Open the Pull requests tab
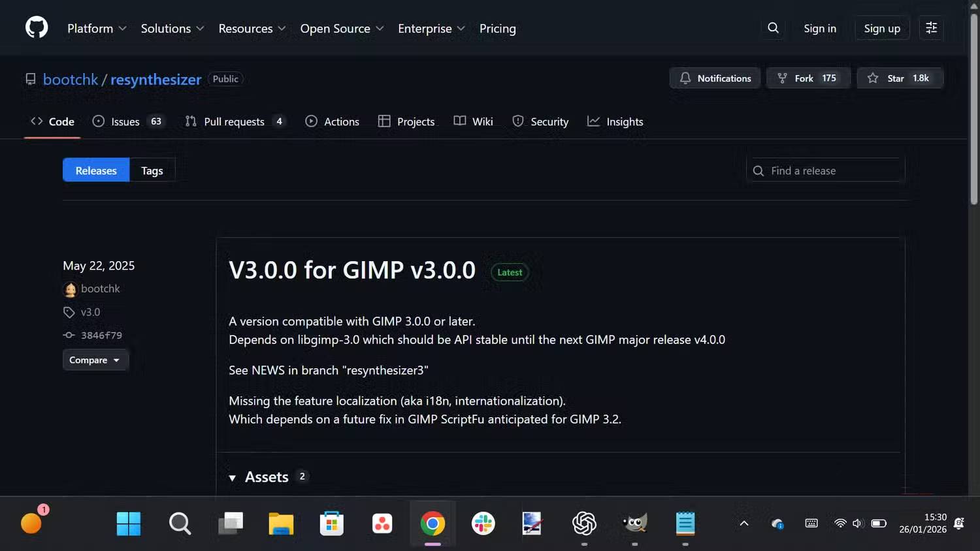The width and height of the screenshot is (980, 551). coord(234,121)
